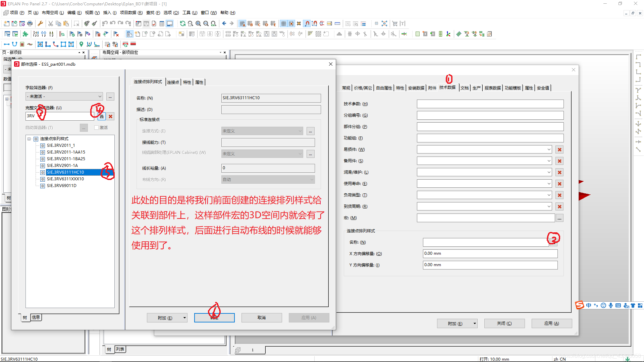Select SIE.3RV6311XXX10 in the tree list

pyautogui.click(x=65, y=179)
